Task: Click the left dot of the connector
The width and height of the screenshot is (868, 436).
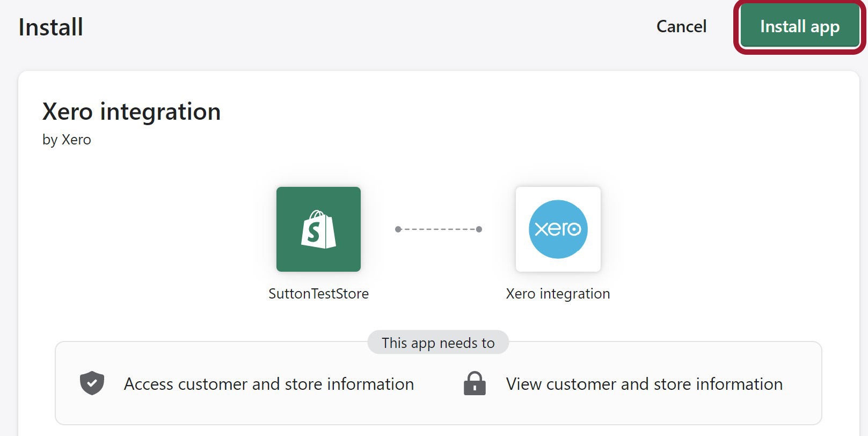Action: [x=398, y=229]
